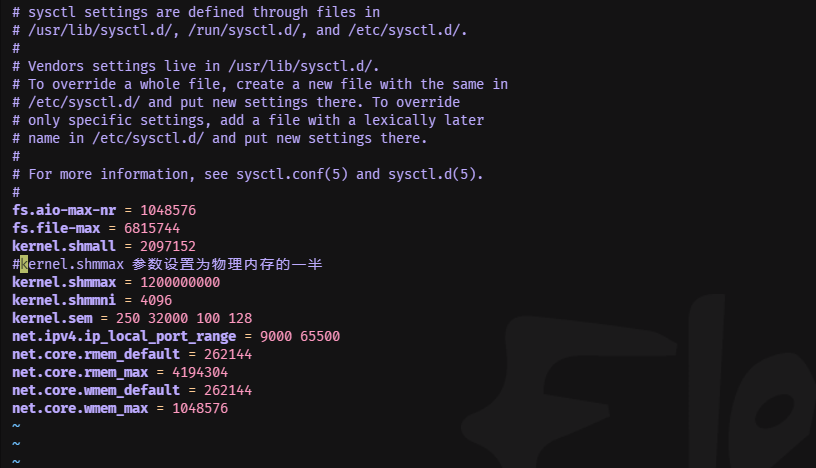This screenshot has width=816, height=468.
Task: Click the net.core.wmem_max parameter name
Action: (x=80, y=408)
